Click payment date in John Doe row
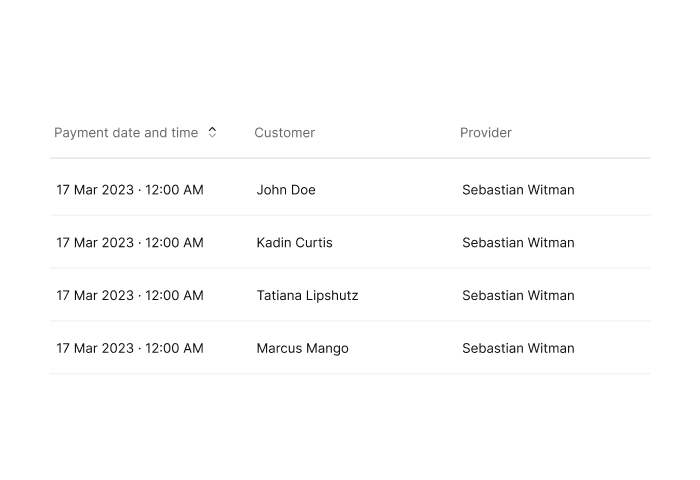This screenshot has height=480, width=700. point(130,190)
